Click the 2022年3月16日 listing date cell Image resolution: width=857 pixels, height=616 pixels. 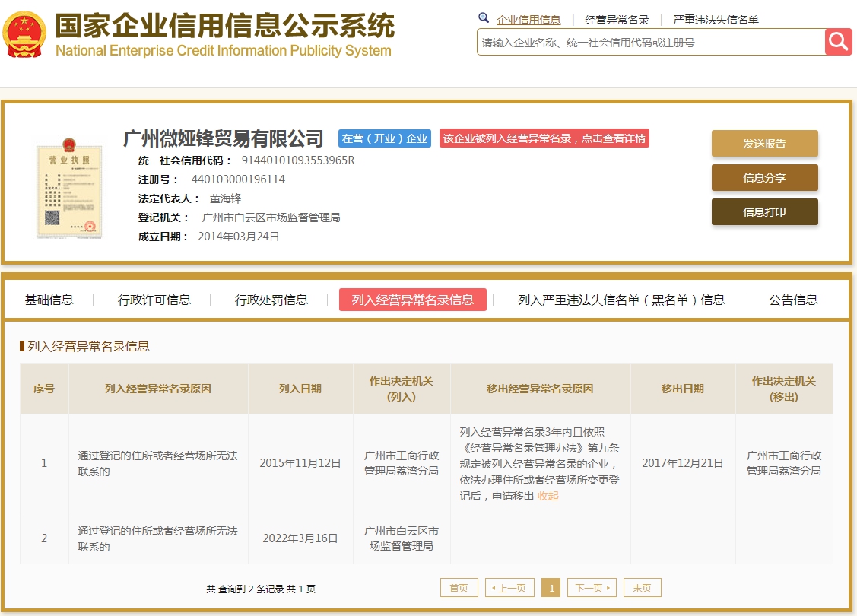tap(300, 538)
